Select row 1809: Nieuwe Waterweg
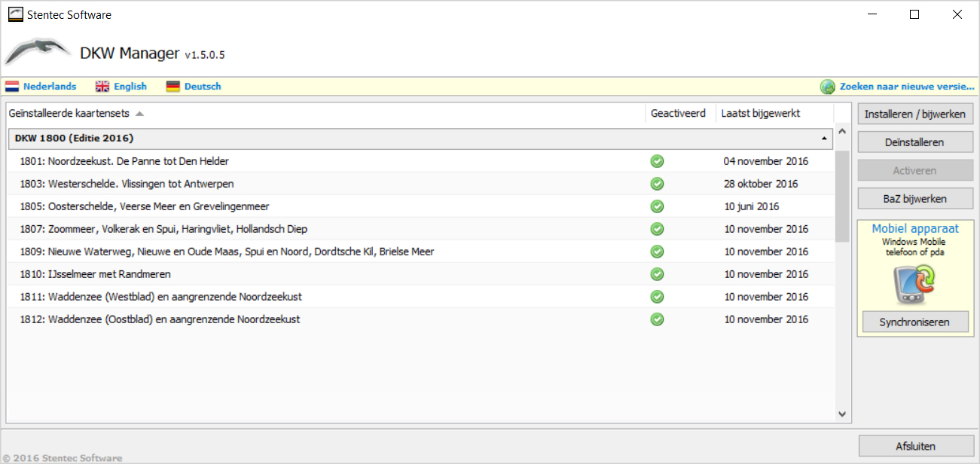Image resolution: width=980 pixels, height=464 pixels. click(420, 252)
